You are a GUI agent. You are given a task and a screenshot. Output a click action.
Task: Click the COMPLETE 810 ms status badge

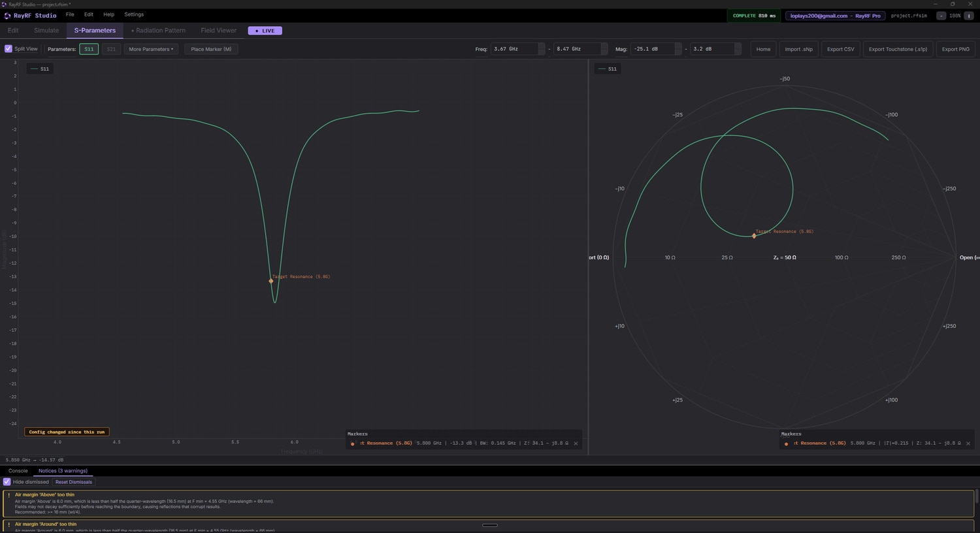pyautogui.click(x=754, y=16)
